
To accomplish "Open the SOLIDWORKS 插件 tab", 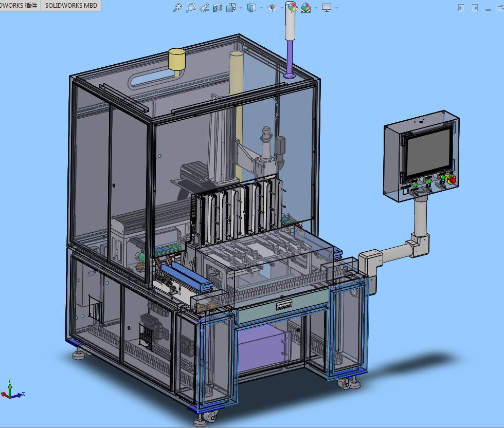I will pyautogui.click(x=20, y=6).
